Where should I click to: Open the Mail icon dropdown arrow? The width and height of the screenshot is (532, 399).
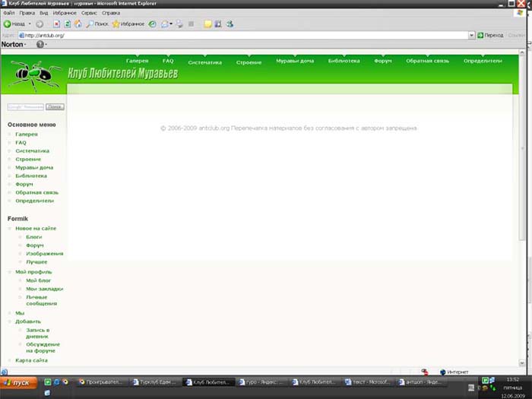click(x=170, y=24)
